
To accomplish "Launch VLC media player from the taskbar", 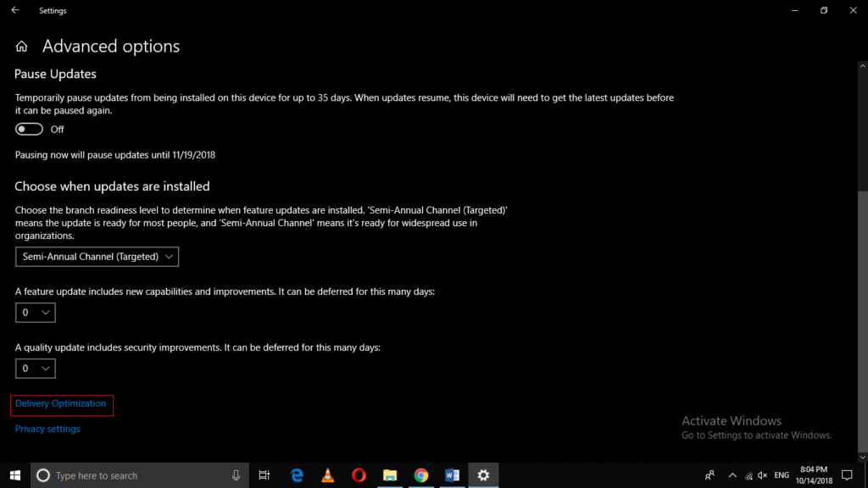I will click(x=328, y=475).
